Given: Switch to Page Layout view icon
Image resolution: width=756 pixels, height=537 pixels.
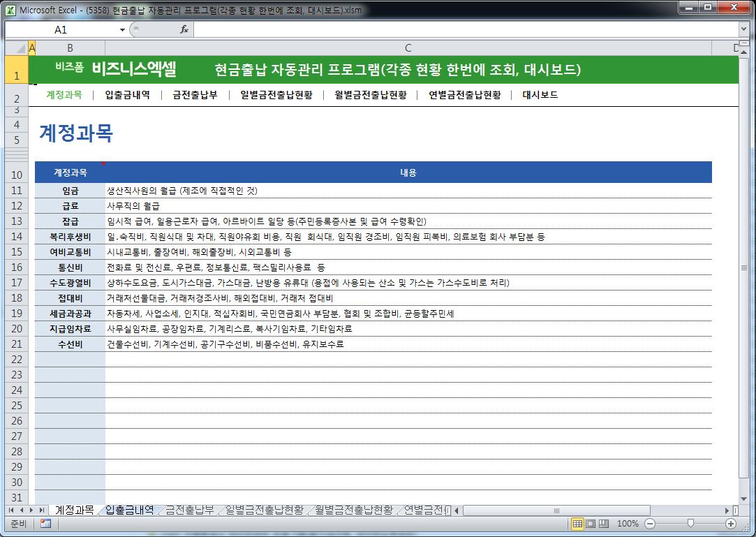Looking at the screenshot, I should pyautogui.click(x=590, y=524).
